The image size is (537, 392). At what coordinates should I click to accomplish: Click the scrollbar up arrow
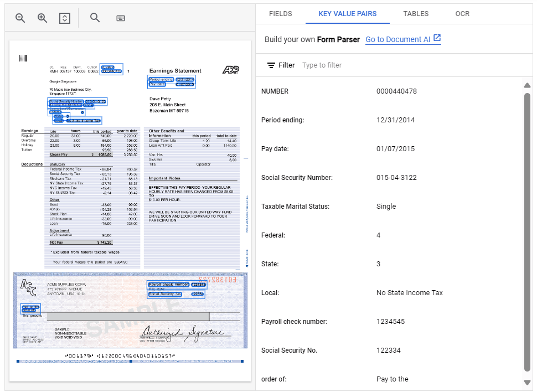point(528,85)
